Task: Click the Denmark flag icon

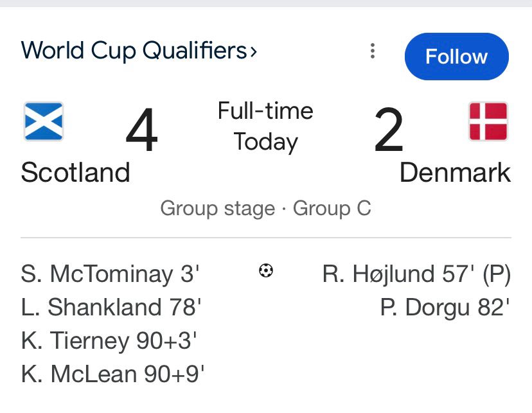Action: coord(488,121)
